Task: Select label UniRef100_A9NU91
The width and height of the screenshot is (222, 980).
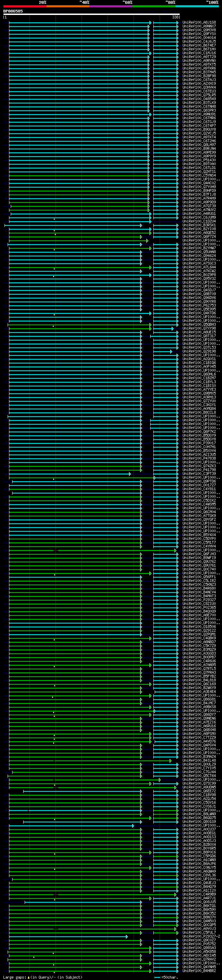Action: pos(199,114)
